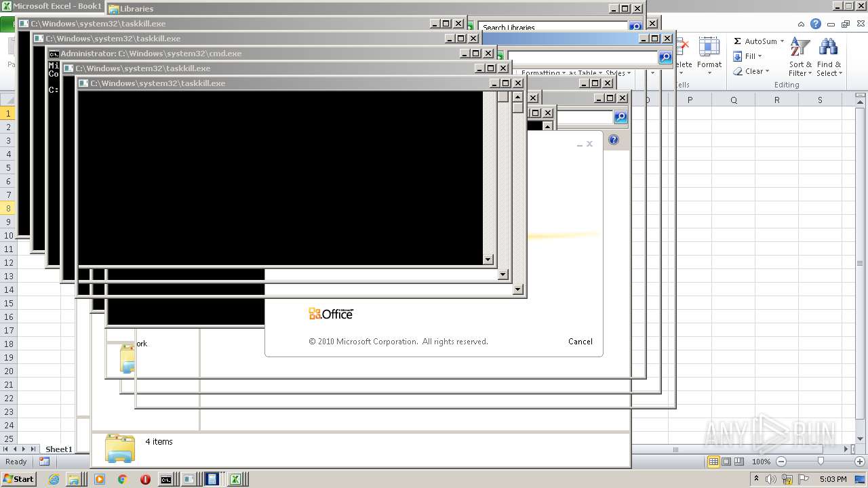Click the macro recording icon in status bar
Screen dimensions: 868x488
(x=44, y=462)
